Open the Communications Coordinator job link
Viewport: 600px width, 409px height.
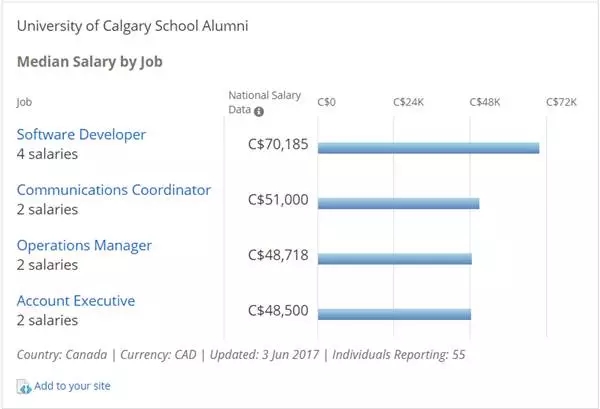pos(114,190)
